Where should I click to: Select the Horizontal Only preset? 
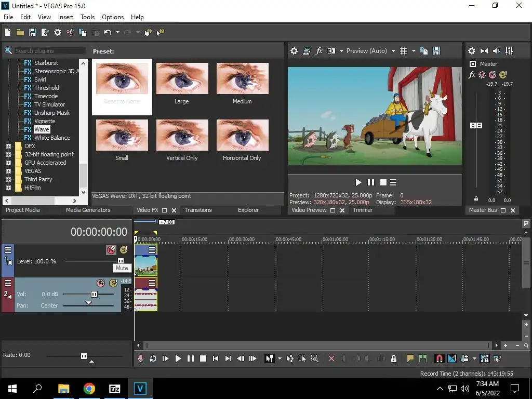point(242,140)
